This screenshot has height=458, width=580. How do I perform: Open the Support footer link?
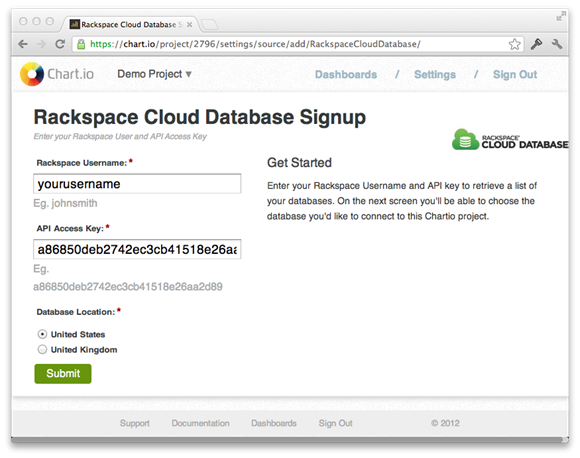click(x=135, y=423)
